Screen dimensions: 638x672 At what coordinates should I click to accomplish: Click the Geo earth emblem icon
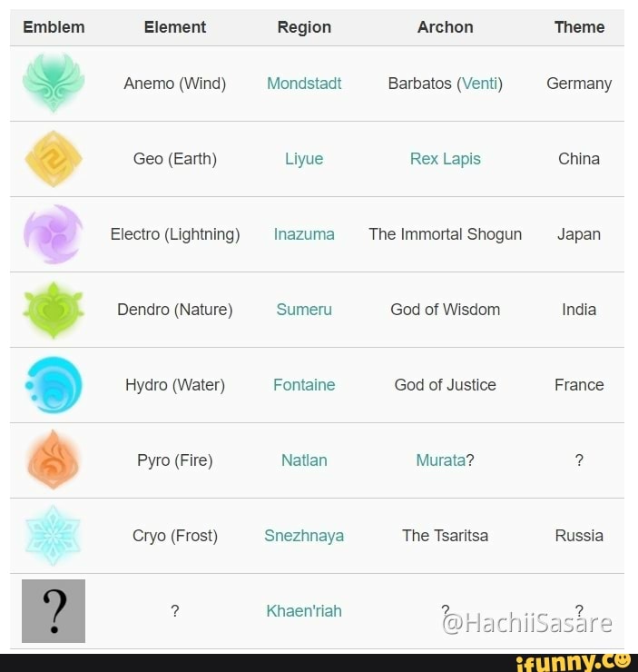click(54, 158)
